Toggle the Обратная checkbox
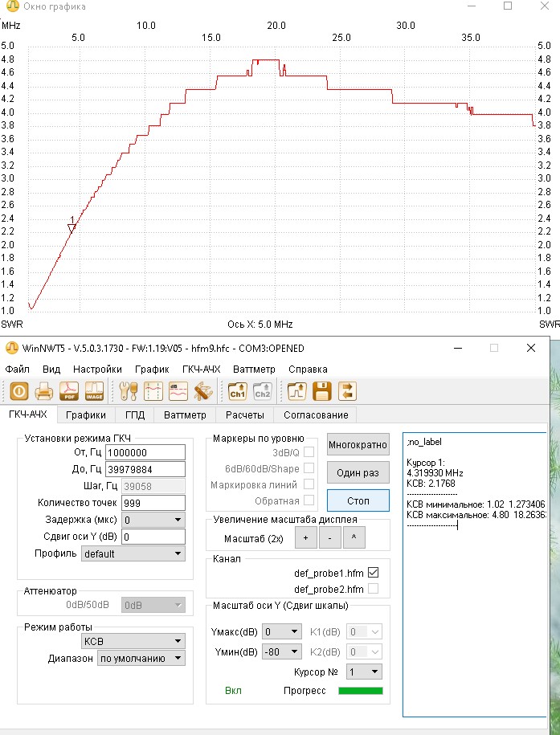 tap(309, 500)
